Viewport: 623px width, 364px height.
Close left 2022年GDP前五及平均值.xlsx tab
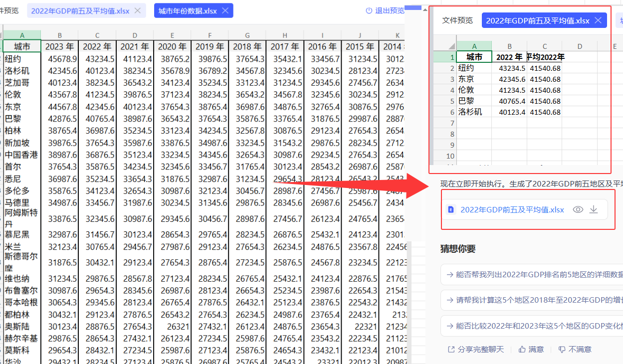[x=138, y=10]
